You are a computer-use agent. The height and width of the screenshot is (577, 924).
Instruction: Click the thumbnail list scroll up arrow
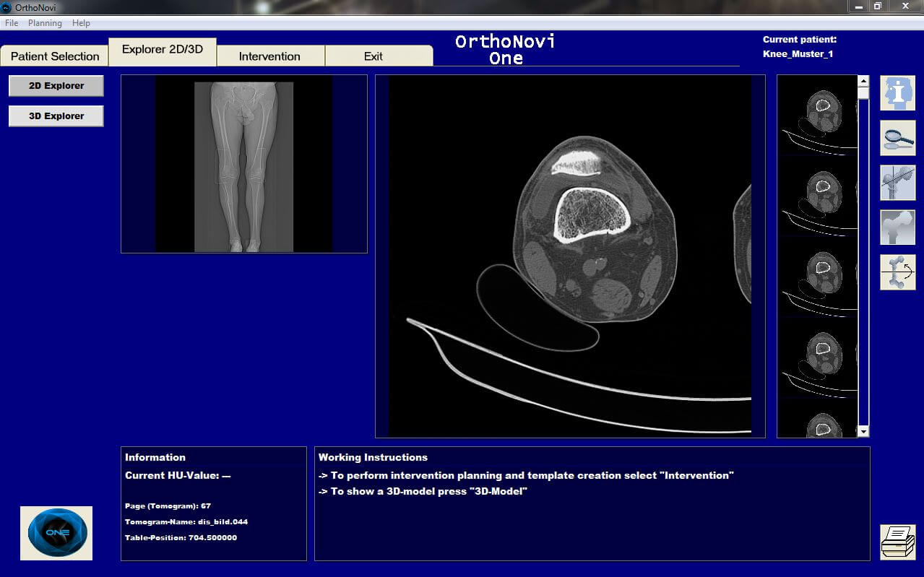coord(863,82)
